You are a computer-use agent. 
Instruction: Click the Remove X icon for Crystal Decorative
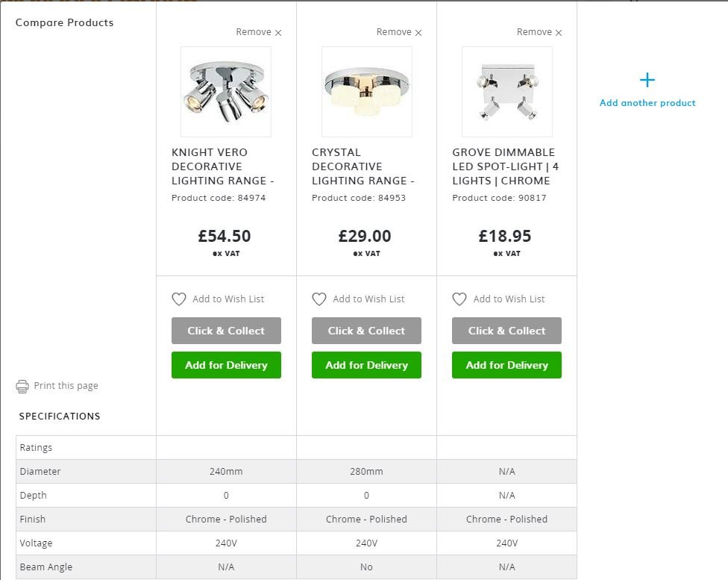click(418, 33)
